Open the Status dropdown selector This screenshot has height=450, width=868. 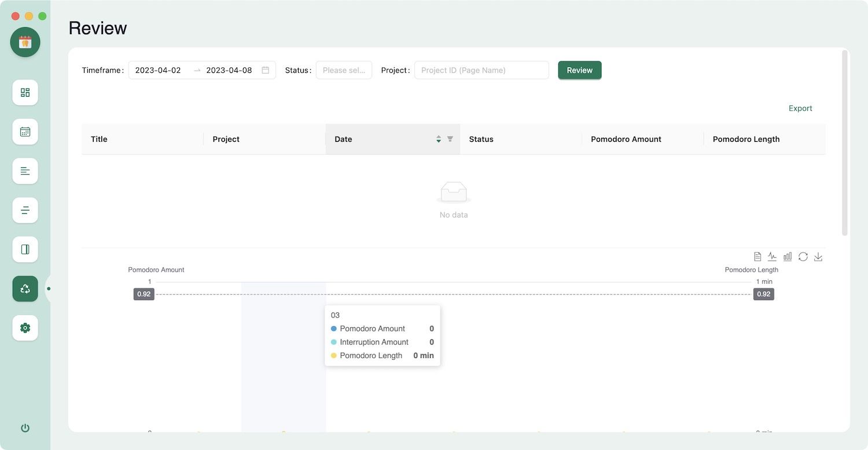pos(344,70)
